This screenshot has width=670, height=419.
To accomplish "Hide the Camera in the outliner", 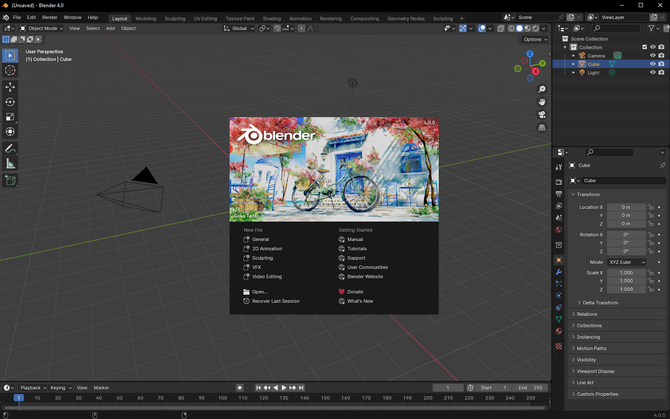I will click(652, 56).
